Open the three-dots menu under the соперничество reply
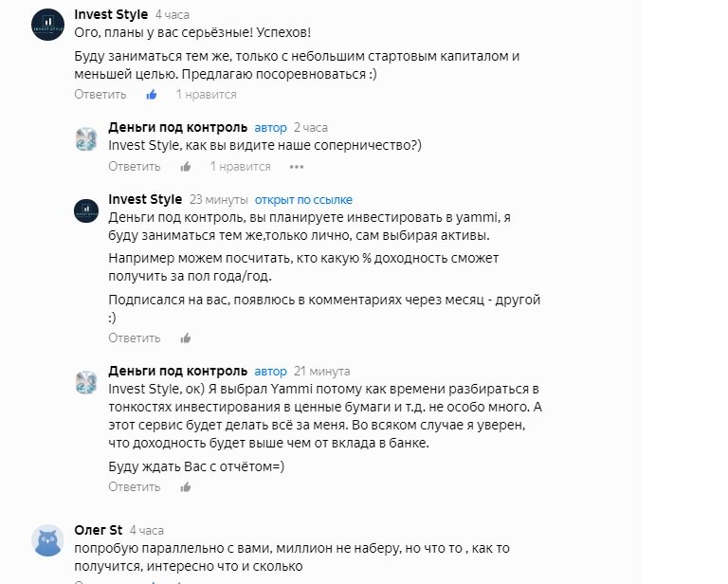The image size is (728, 584). point(296,167)
